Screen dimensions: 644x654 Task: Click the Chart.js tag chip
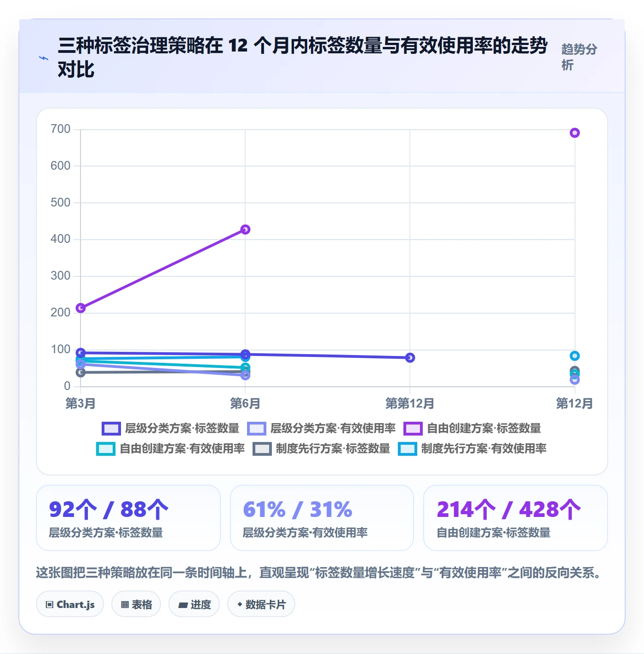(x=70, y=604)
